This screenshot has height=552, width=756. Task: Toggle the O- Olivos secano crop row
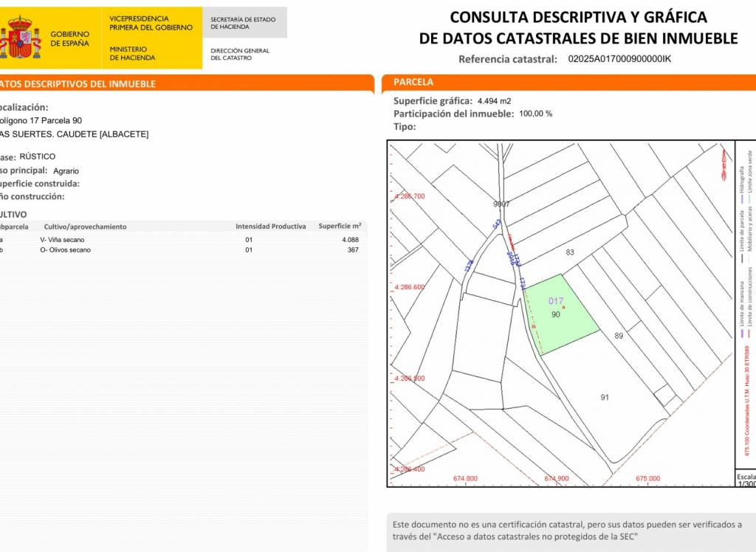[69, 249]
